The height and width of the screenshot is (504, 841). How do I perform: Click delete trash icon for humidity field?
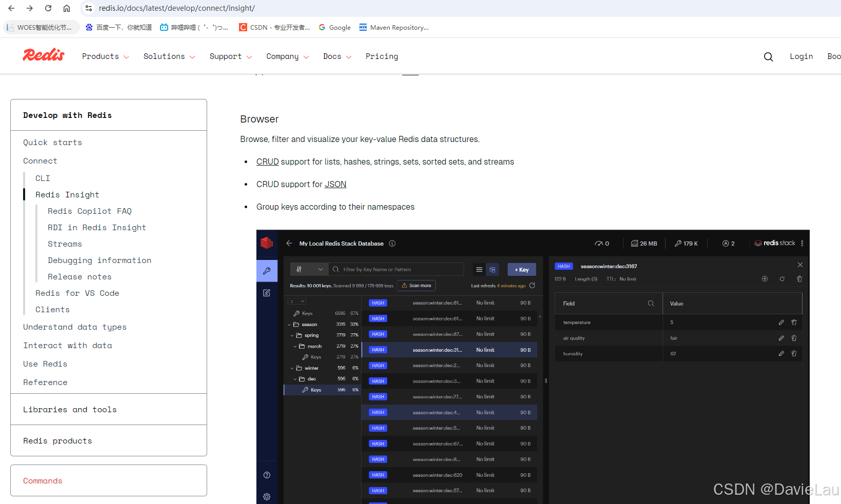794,354
